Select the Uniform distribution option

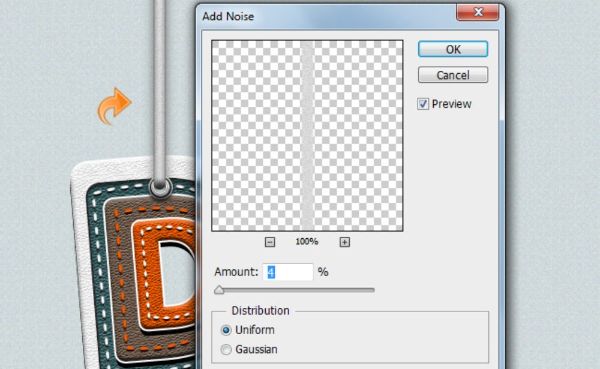point(226,330)
